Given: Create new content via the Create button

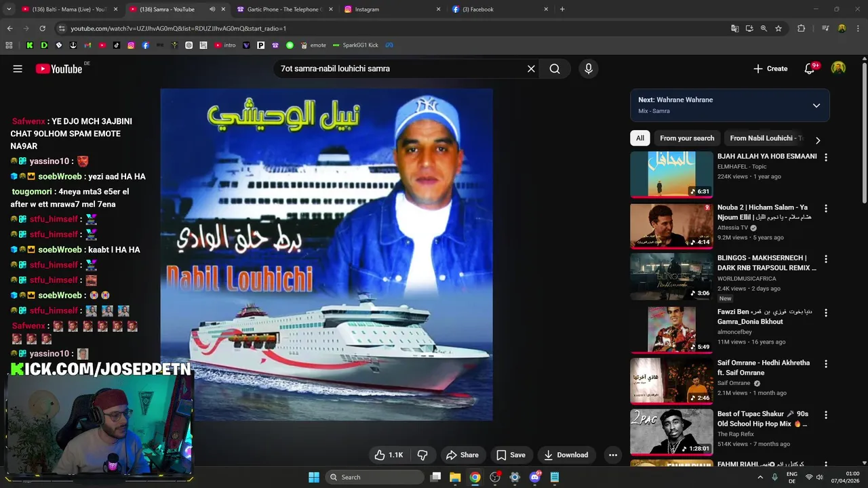Looking at the screenshot, I should point(770,68).
